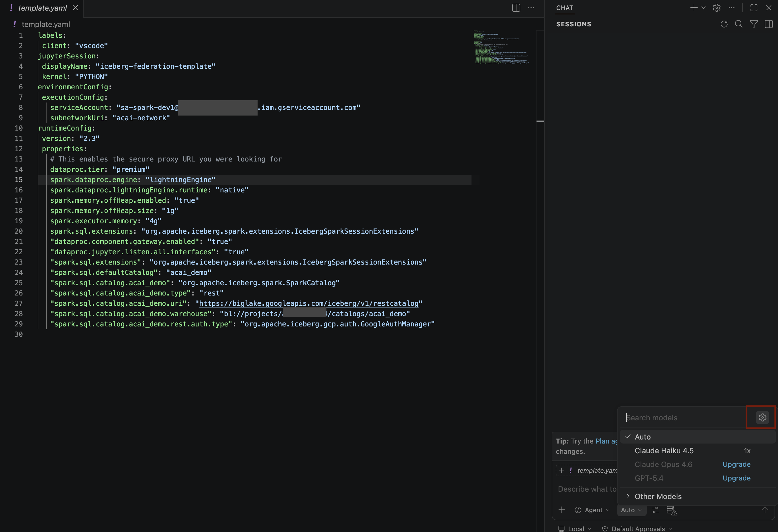778x532 pixels.
Task: Click the model settings gear in Search models field
Action: click(x=762, y=417)
